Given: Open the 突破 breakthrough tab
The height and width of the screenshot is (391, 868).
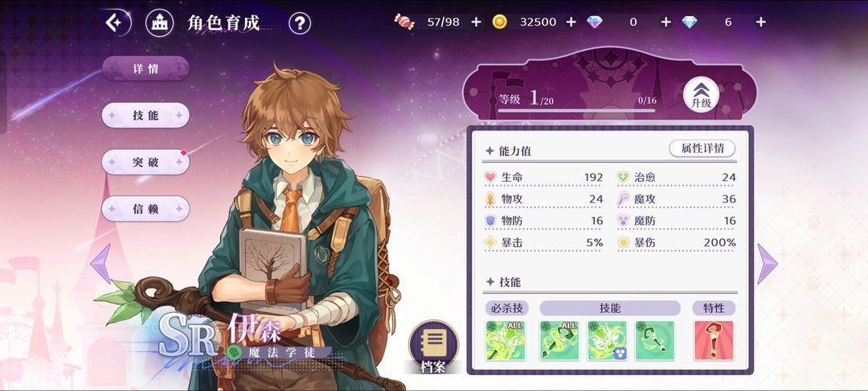Looking at the screenshot, I should coord(145,162).
